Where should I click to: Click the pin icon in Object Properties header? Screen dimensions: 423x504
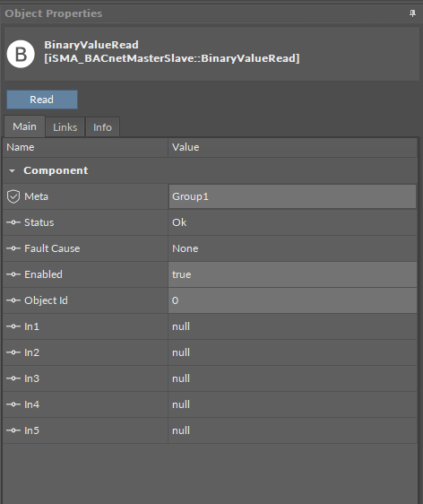(x=412, y=13)
